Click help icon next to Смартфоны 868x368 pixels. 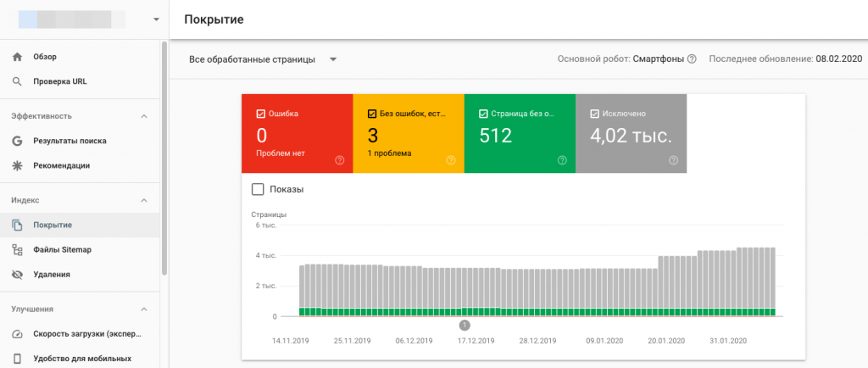pos(692,59)
